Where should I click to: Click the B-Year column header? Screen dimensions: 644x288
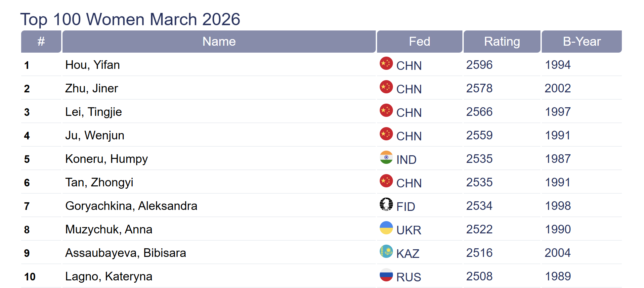pos(581,41)
